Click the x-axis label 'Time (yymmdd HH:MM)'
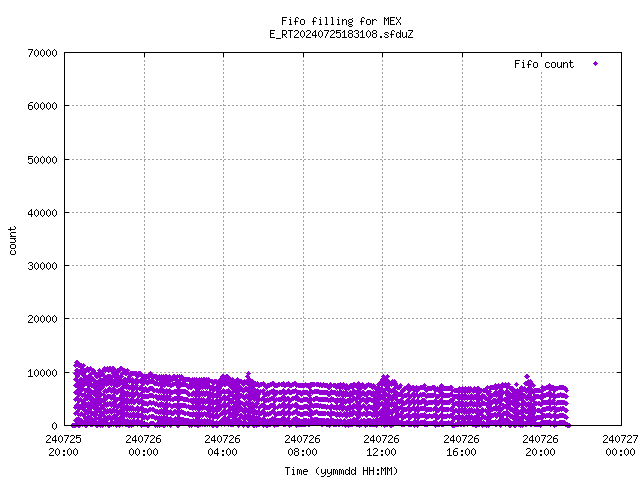Screen dimensions: 640x480 pyautogui.click(x=341, y=471)
